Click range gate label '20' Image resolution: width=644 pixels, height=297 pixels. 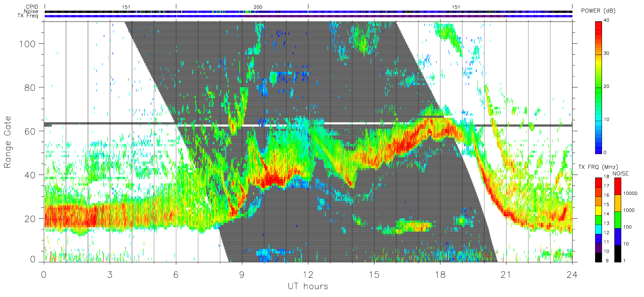click(30, 219)
